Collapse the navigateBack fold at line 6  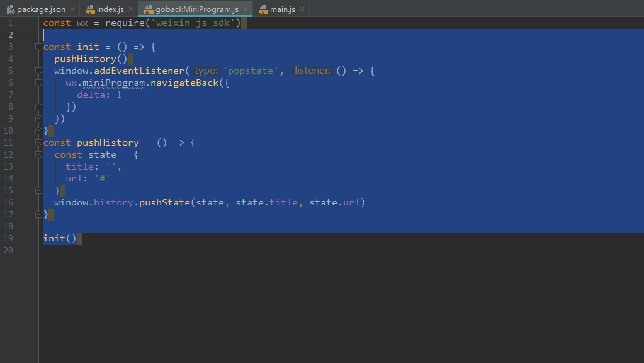point(38,83)
